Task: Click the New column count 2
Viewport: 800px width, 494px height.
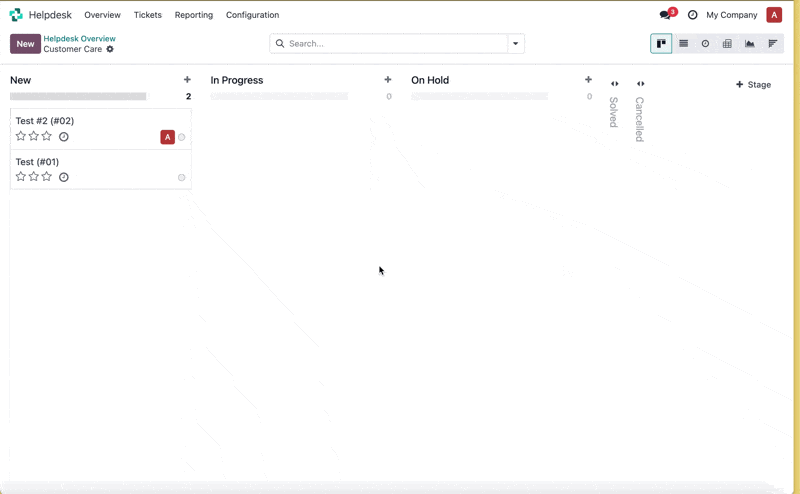Action: coord(188,96)
